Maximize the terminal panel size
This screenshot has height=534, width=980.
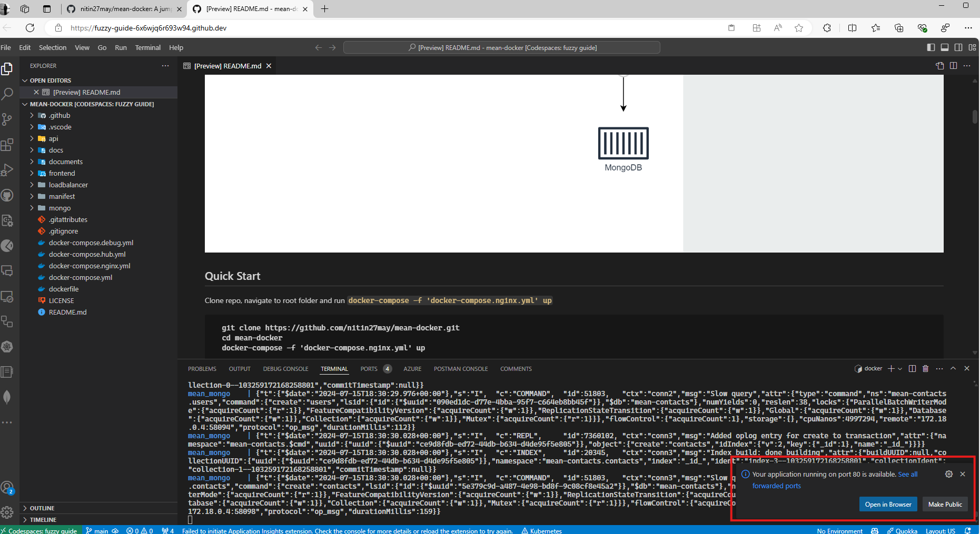click(953, 368)
